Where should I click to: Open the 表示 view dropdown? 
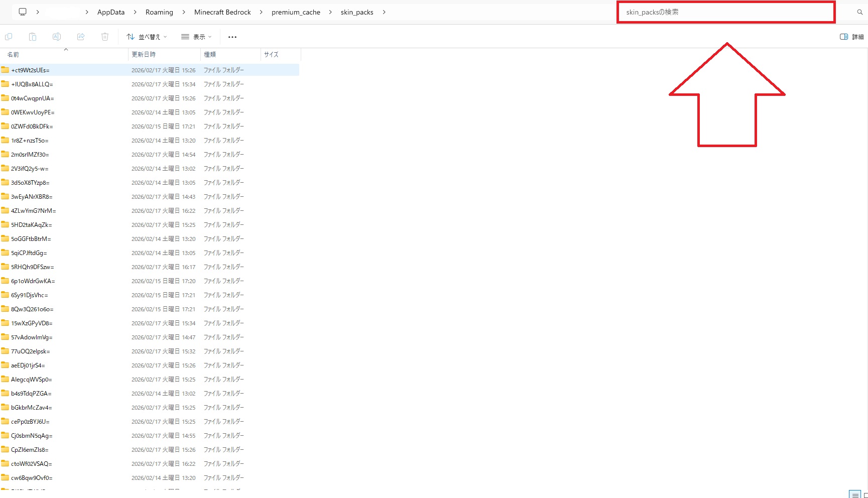[196, 37]
